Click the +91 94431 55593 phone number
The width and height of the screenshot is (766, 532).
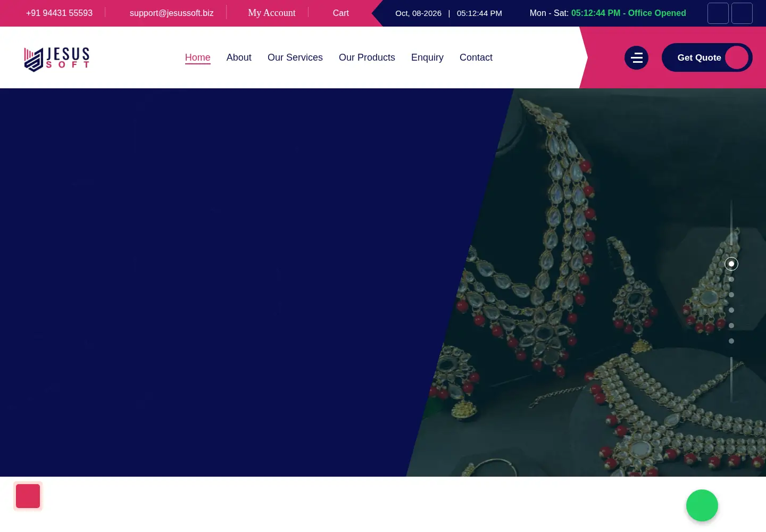[x=59, y=13]
